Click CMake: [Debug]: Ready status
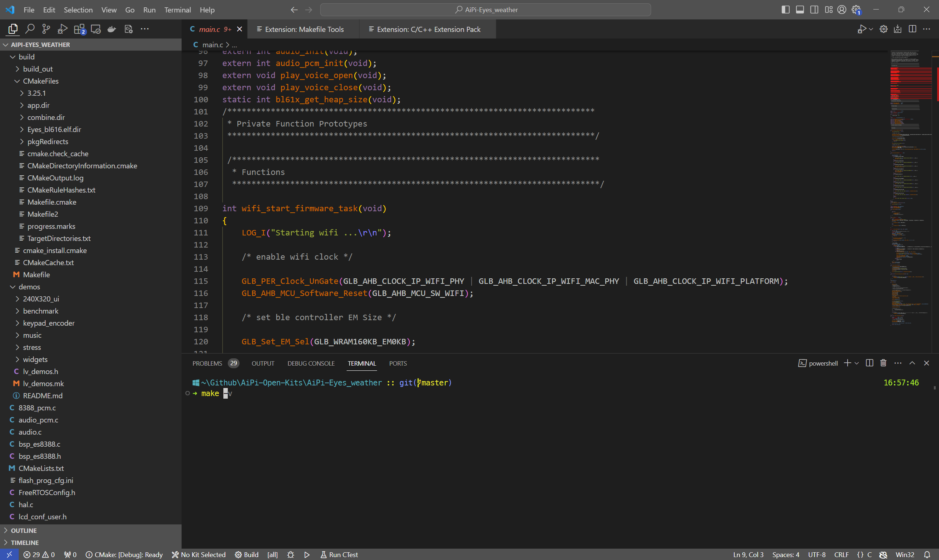Image resolution: width=939 pixels, height=560 pixels. [x=124, y=554]
